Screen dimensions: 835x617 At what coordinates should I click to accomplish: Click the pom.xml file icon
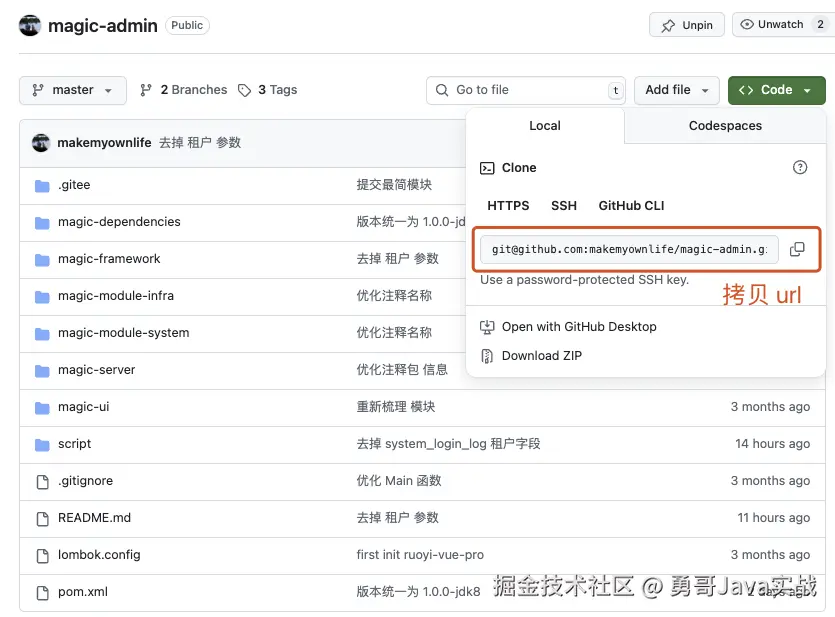(x=43, y=592)
